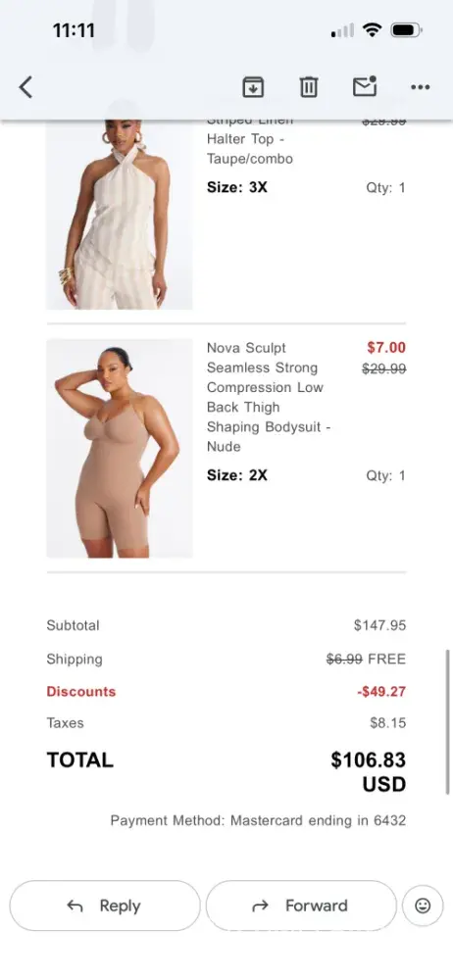Screen dimensions: 453x980
Task: Tap the Nova Sculpt bodysuit product title
Action: 269,397
